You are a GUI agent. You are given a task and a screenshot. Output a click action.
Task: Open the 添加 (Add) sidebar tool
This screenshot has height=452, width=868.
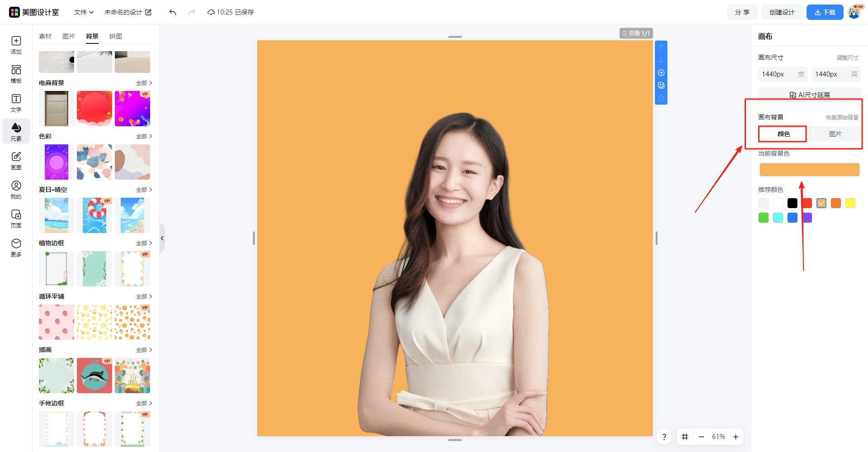point(16,45)
